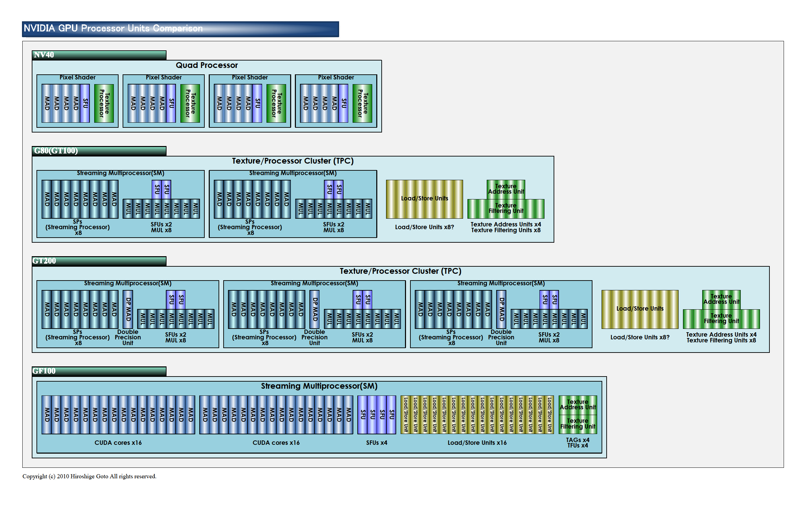Click the Texture Address Unit block in the G80 cluster
This screenshot has height=507, width=812.
click(506, 189)
